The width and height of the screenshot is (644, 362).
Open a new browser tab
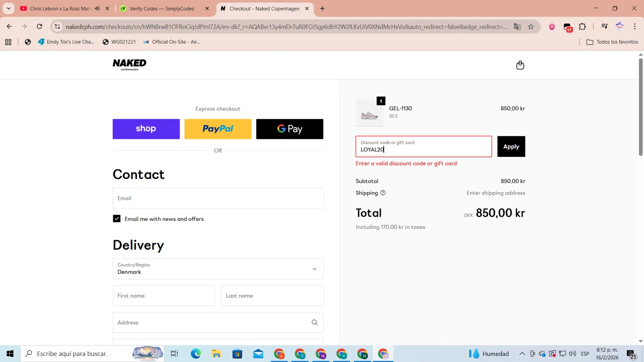pos(322,9)
